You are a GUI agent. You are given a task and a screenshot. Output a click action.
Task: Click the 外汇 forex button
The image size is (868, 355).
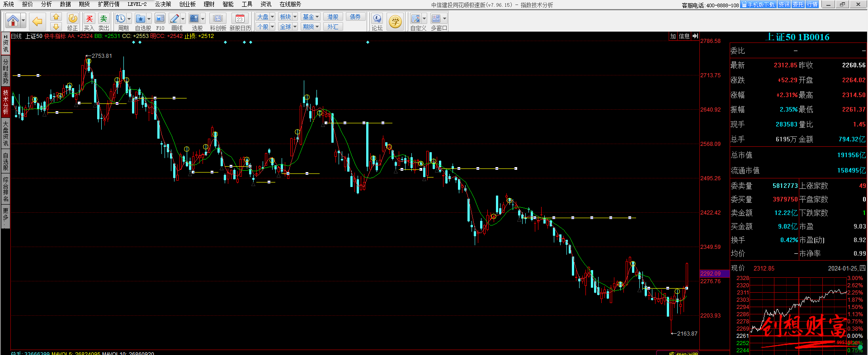click(333, 27)
